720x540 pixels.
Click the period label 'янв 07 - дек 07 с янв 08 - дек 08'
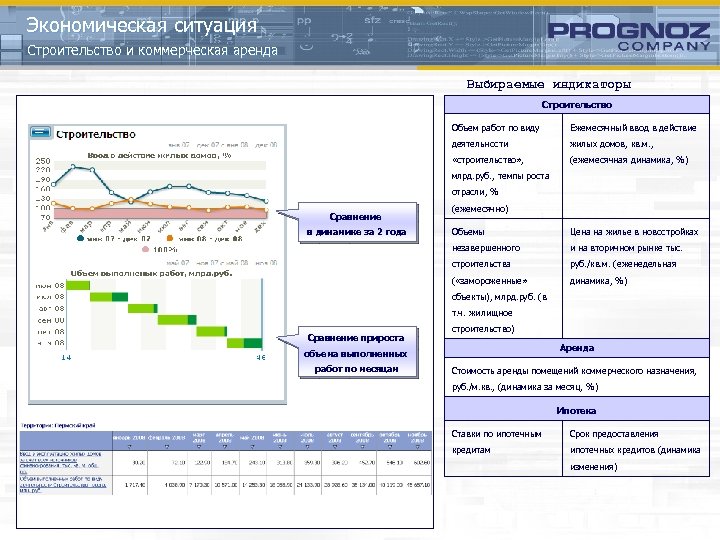223,145
